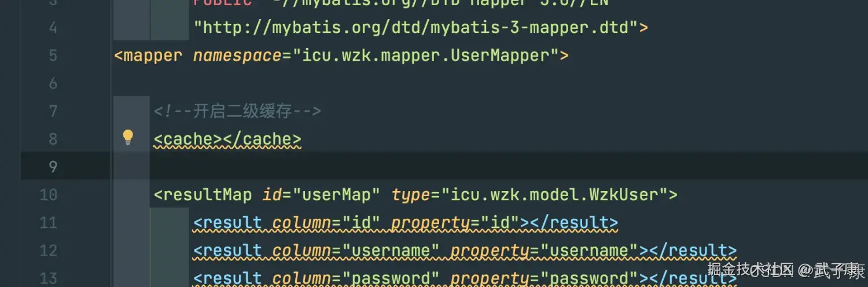
Task: Click line number 7 in gutter
Action: click(53, 111)
